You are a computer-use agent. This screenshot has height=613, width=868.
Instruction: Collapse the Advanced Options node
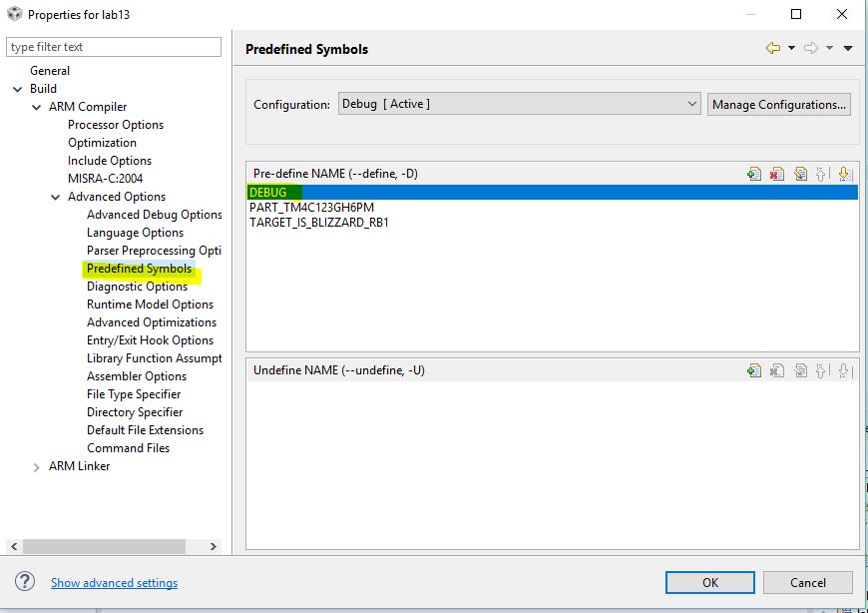tap(55, 197)
